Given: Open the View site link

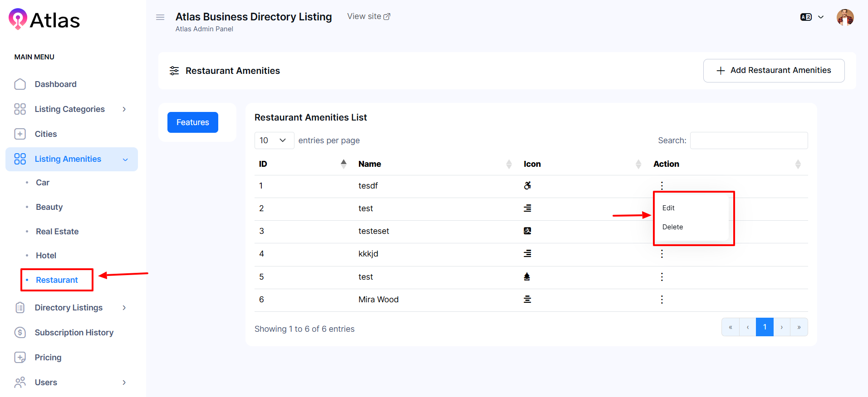Looking at the screenshot, I should (368, 16).
